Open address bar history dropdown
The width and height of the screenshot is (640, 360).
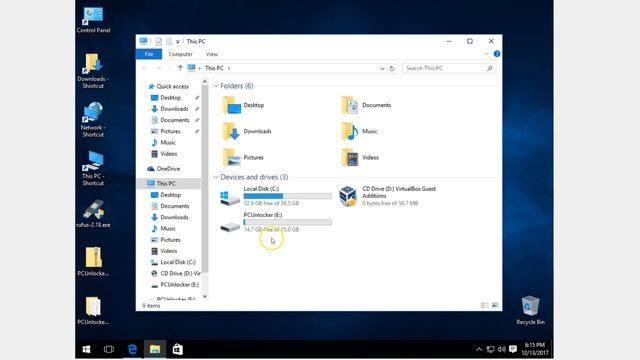click(382, 68)
